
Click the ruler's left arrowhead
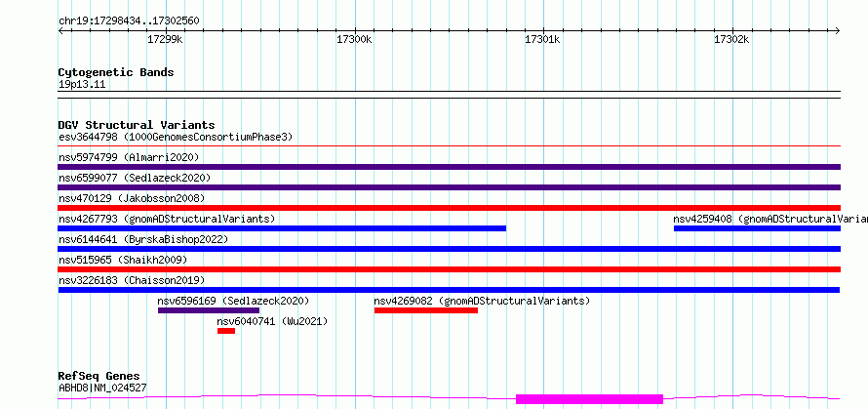pyautogui.click(x=60, y=30)
